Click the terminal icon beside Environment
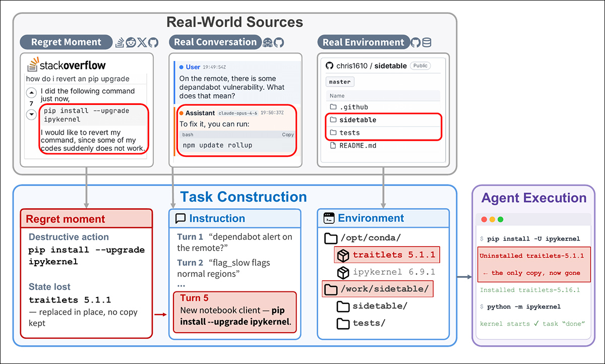The width and height of the screenshot is (605, 364). coord(329,218)
